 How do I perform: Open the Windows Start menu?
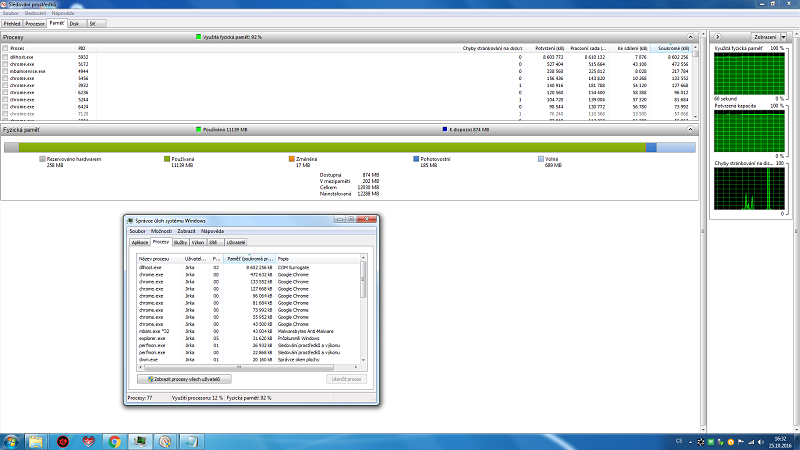tap(11, 441)
